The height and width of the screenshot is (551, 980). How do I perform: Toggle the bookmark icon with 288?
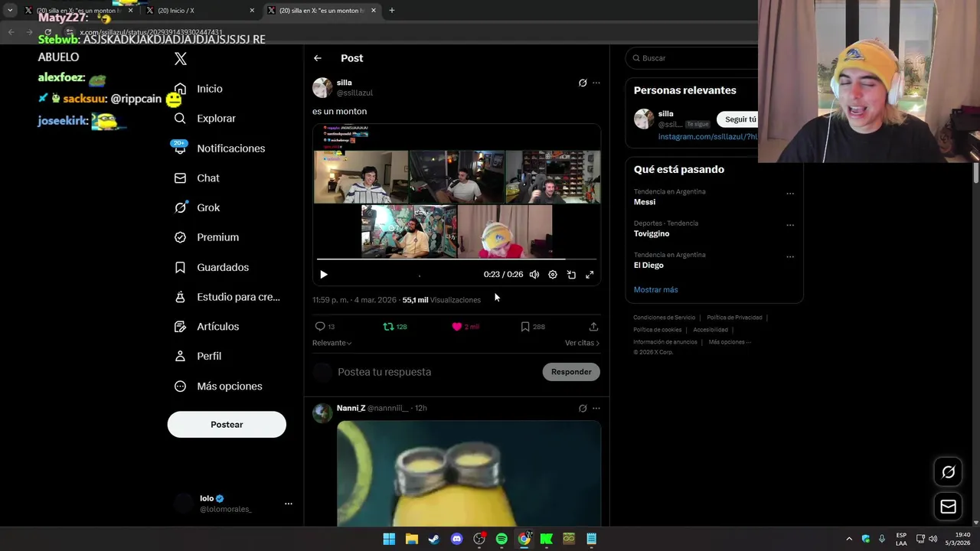tap(525, 327)
